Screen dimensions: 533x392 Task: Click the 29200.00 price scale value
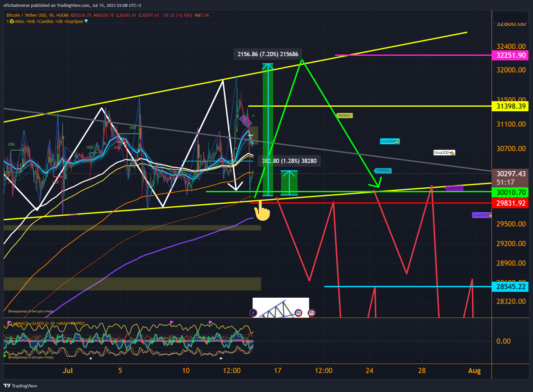point(511,243)
